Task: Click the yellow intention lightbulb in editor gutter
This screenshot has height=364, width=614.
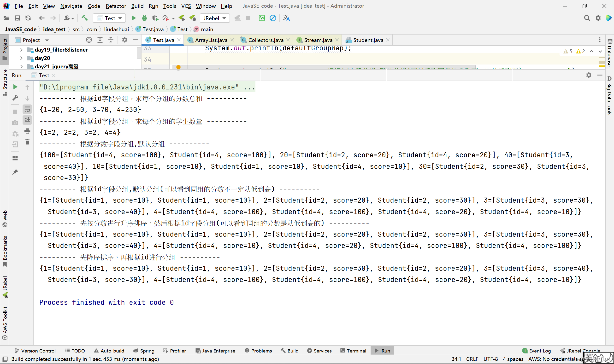Action: (x=178, y=67)
